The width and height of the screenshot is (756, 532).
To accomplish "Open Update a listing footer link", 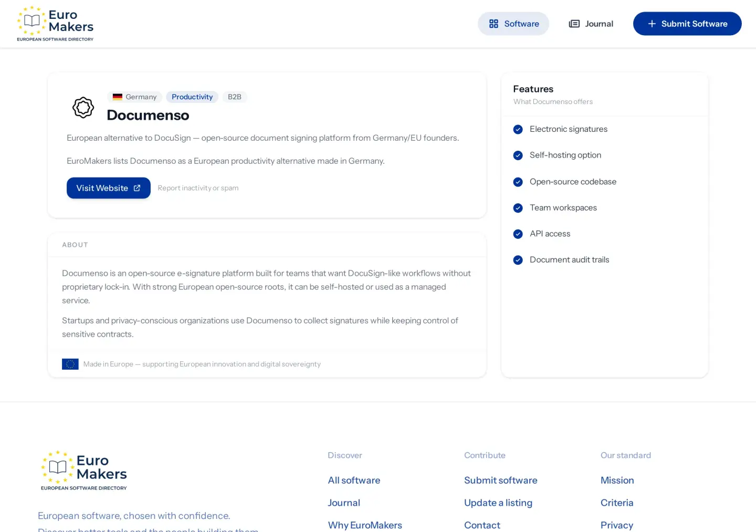I will 498,503.
